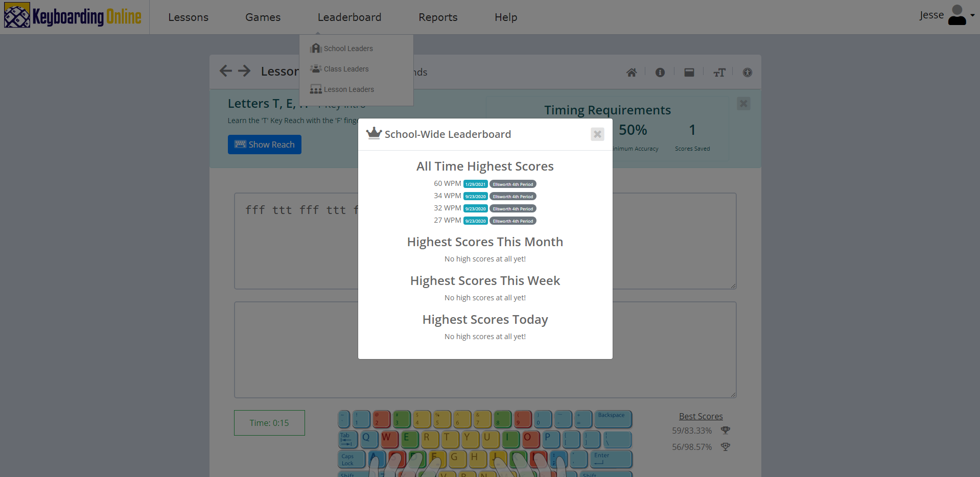Go to previous lesson with left arrow
This screenshot has width=980, height=477.
225,71
